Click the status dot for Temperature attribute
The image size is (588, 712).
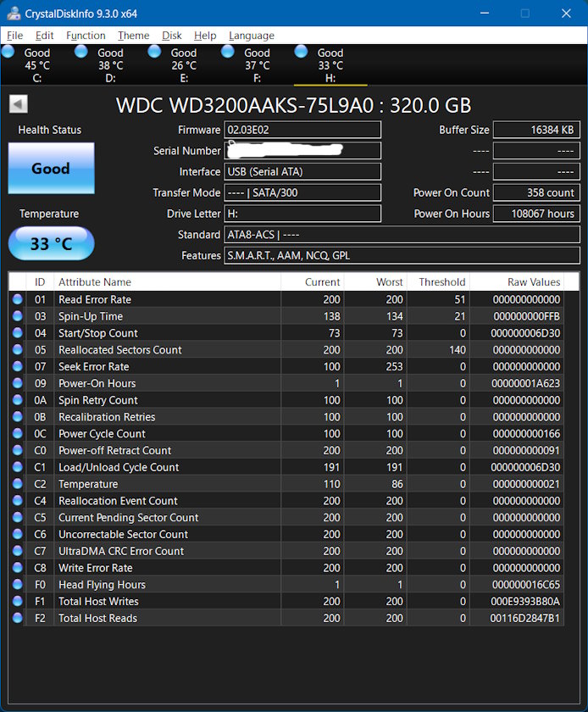click(x=17, y=484)
